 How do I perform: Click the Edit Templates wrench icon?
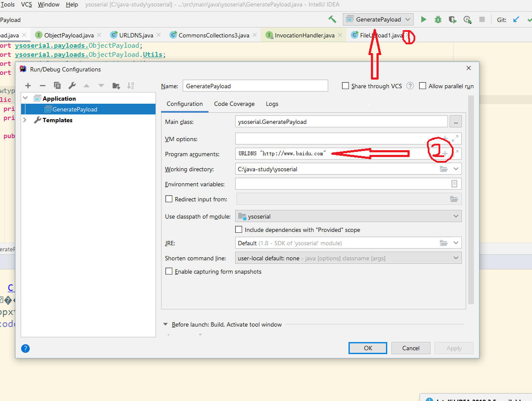tap(72, 86)
